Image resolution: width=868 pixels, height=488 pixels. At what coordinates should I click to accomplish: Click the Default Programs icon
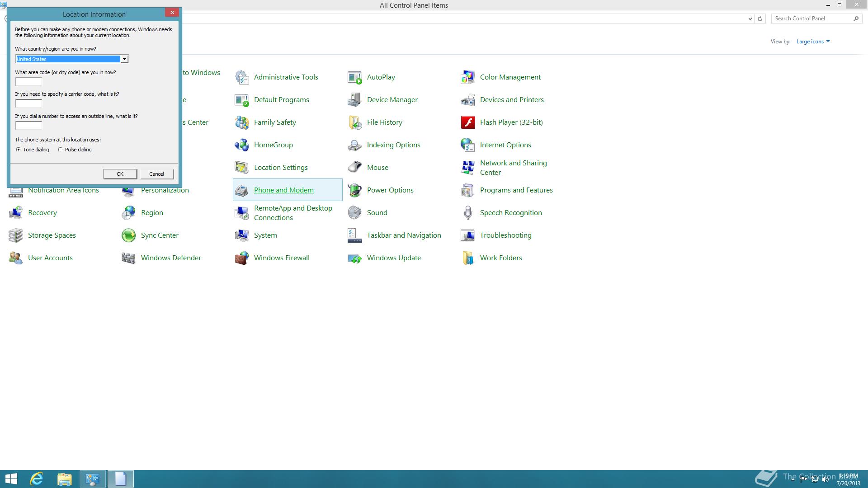(x=242, y=100)
